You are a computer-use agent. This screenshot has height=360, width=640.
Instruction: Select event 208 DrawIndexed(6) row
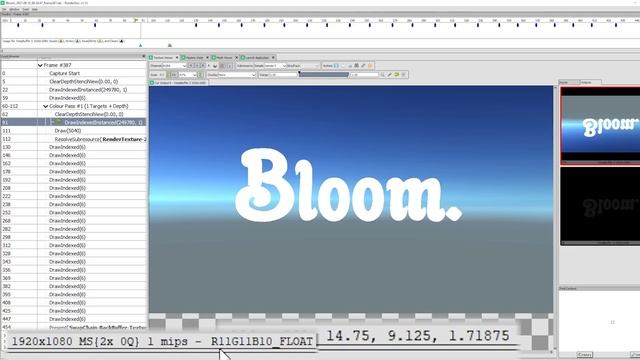pyautogui.click(x=73, y=188)
